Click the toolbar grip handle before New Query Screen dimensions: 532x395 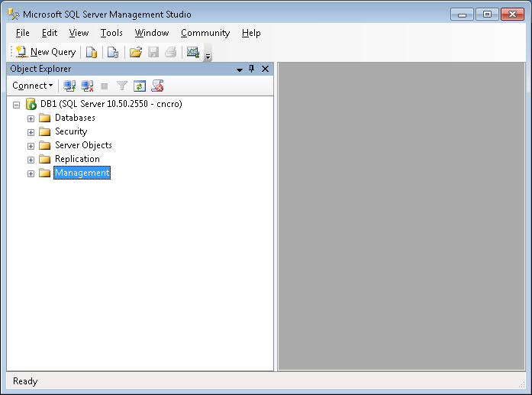click(x=11, y=52)
